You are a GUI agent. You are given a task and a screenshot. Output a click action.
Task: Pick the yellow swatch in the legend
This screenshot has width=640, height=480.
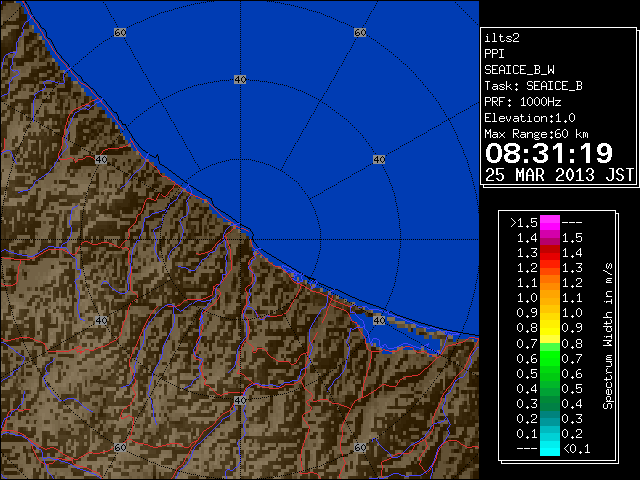tap(550, 328)
